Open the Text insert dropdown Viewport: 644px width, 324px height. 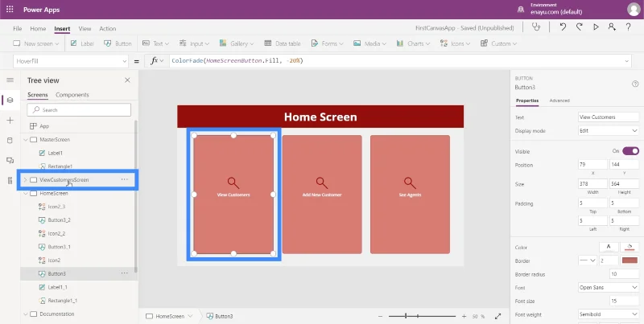155,43
